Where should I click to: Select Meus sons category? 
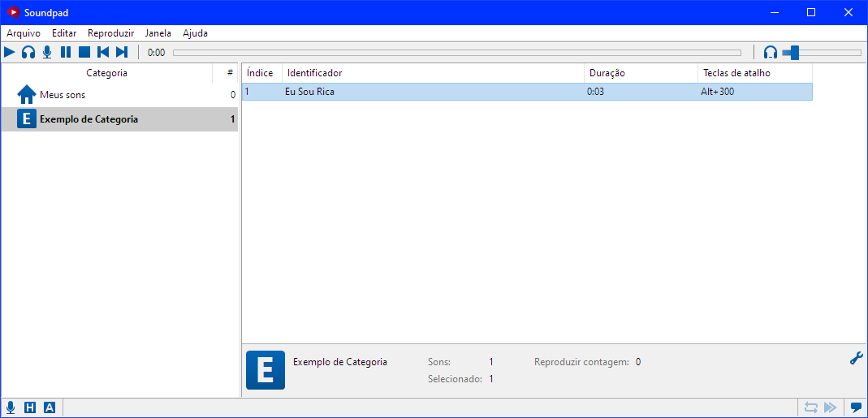[63, 95]
